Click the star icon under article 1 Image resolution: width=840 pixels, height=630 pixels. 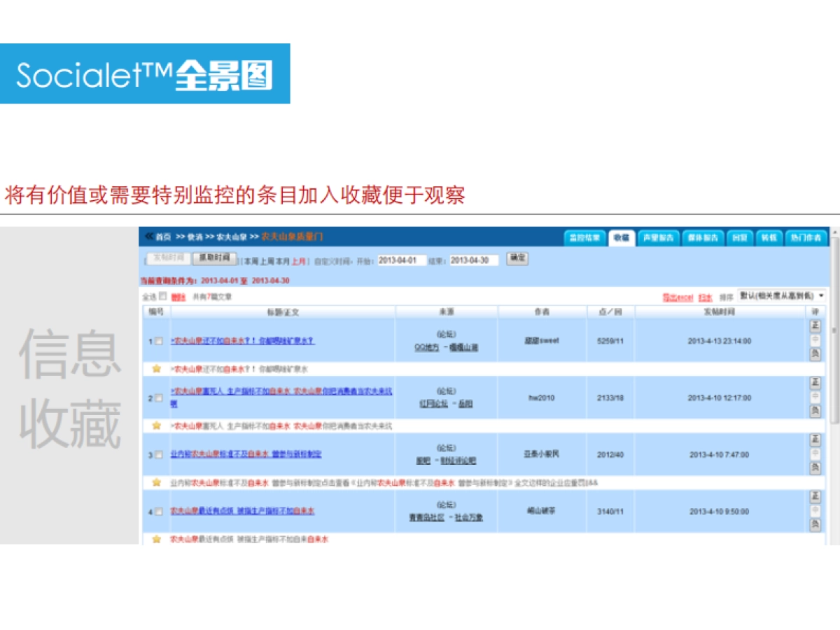click(x=157, y=368)
